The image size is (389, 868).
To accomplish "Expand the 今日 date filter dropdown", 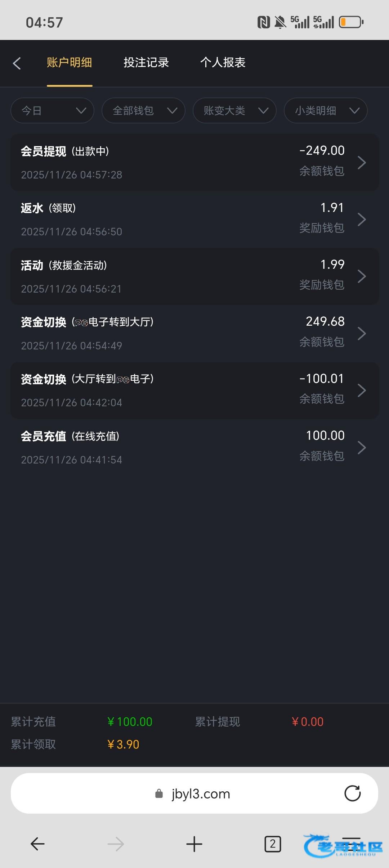I will pos(53,110).
